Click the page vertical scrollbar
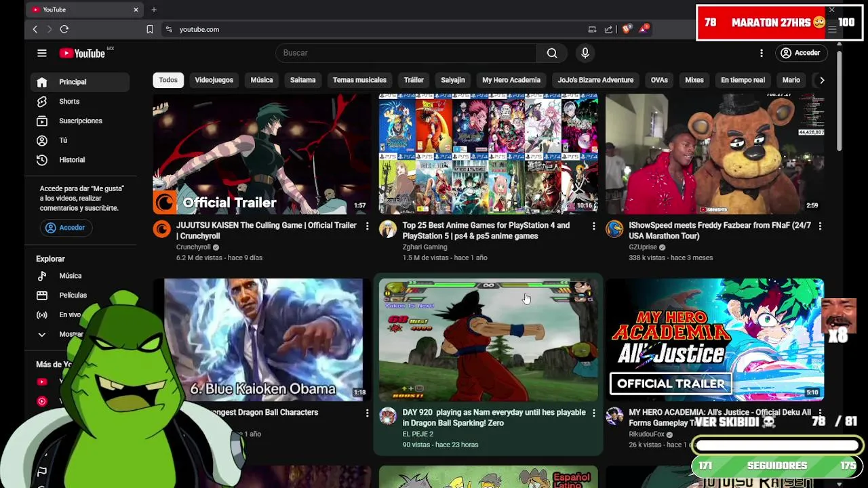 839,102
